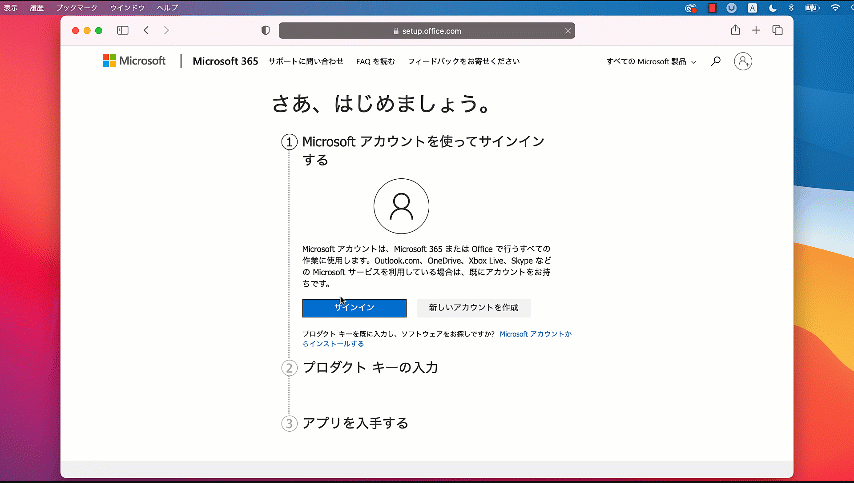Image resolution: width=854 pixels, height=483 pixels.
Task: Open the search magnifier icon
Action: tap(715, 61)
